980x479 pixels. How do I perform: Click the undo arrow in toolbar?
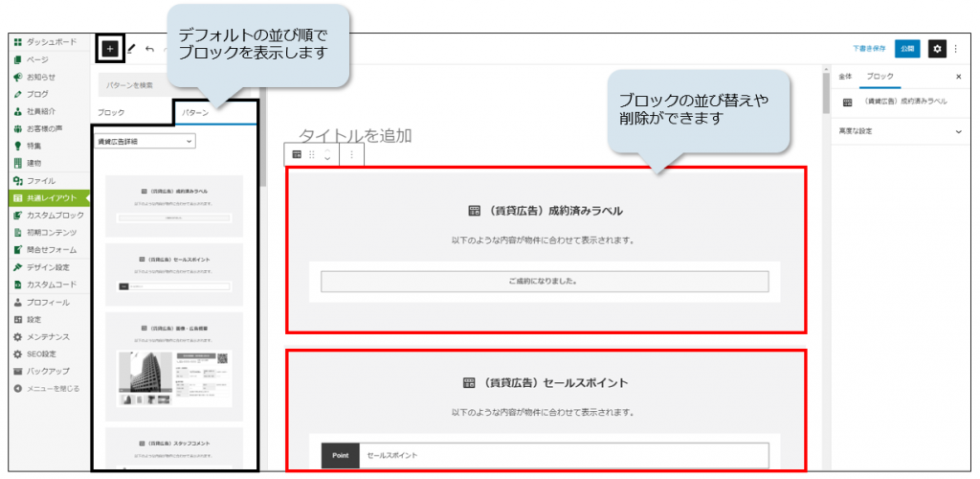click(x=150, y=48)
